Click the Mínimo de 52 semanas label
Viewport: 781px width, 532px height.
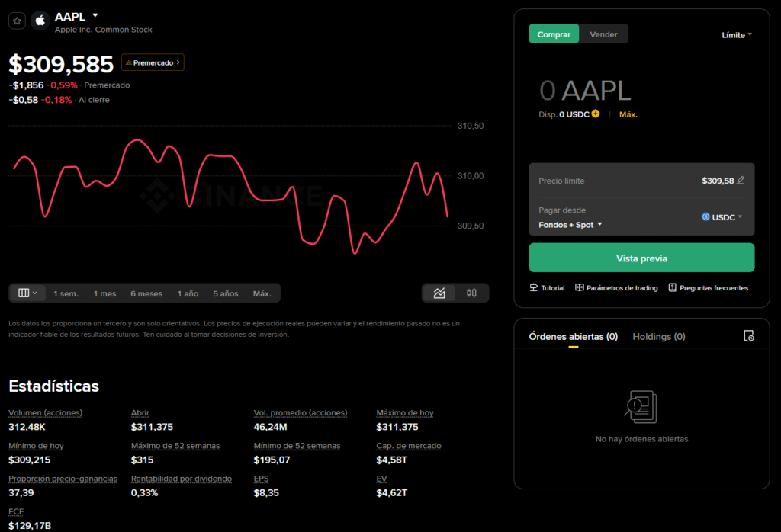[297, 445]
